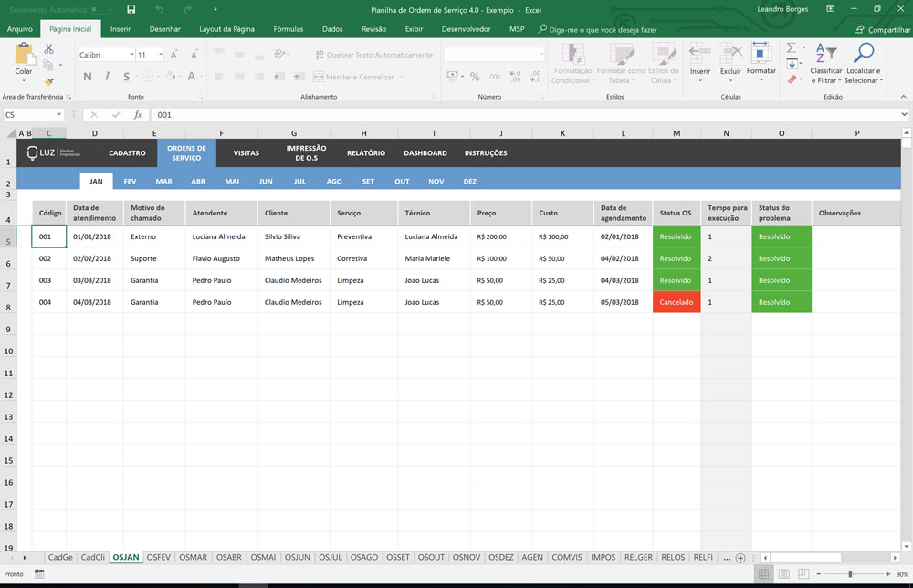This screenshot has height=588, width=913.
Task: Click the insert function fx icon
Action: (x=138, y=115)
